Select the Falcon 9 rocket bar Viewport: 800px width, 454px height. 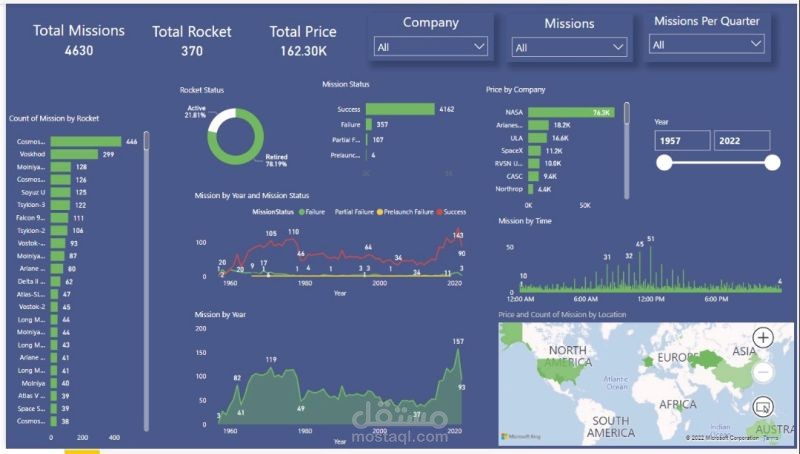tap(59, 218)
